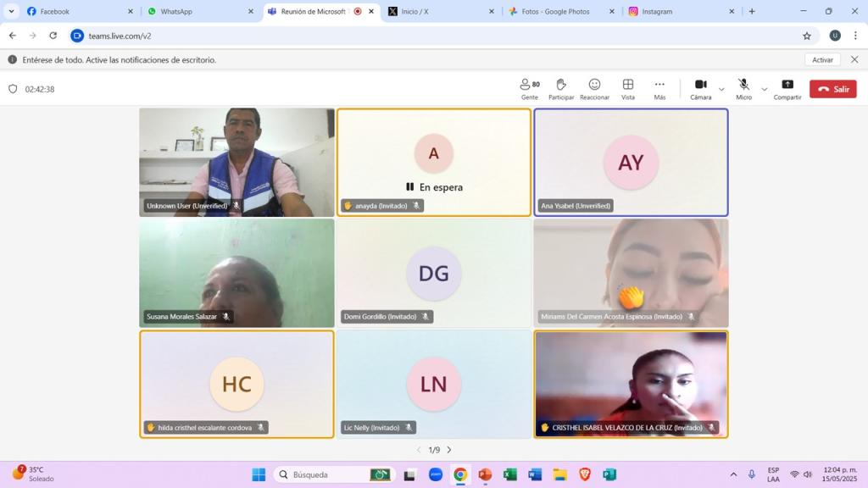Open the Reaccionar emoji menu

coord(594,88)
